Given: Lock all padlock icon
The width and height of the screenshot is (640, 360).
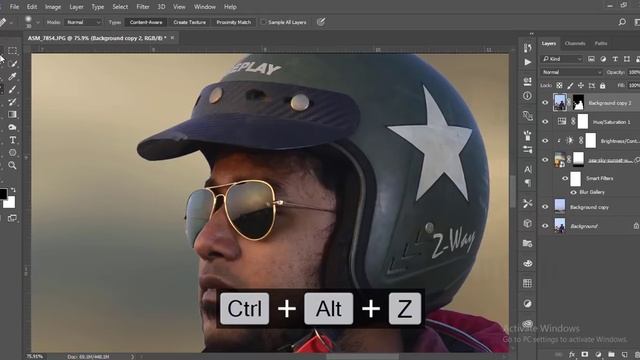Looking at the screenshot, I should pyautogui.click(x=602, y=85).
